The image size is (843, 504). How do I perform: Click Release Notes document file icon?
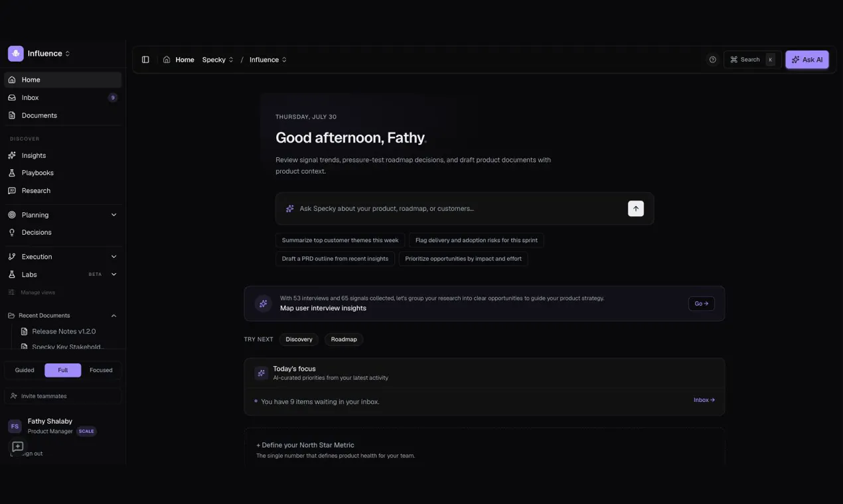pyautogui.click(x=25, y=332)
